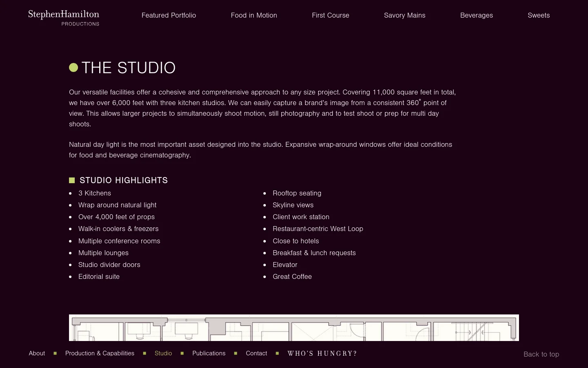Go to Food in Motion
Screen dimensions: 588x368
tap(254, 15)
